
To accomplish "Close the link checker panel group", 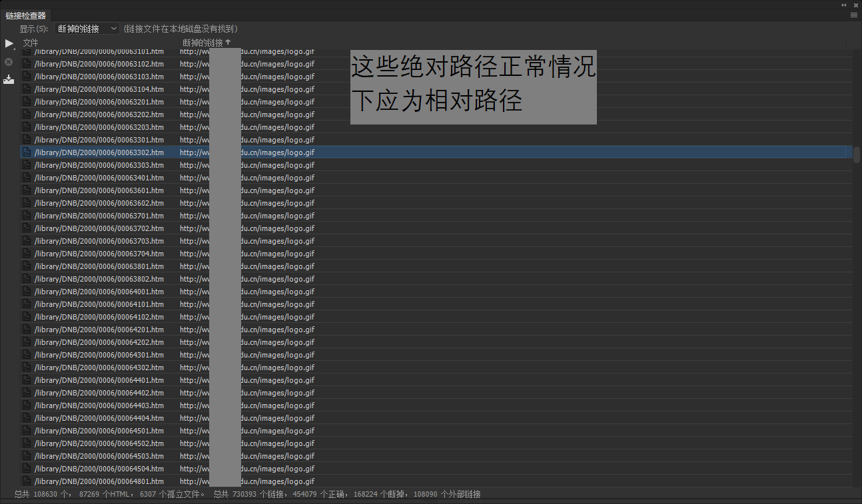I will 855,5.
